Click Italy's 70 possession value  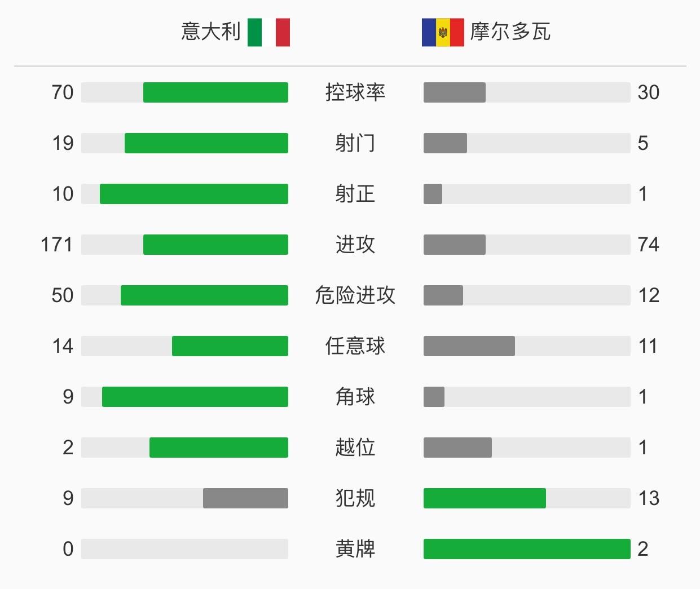click(x=63, y=92)
